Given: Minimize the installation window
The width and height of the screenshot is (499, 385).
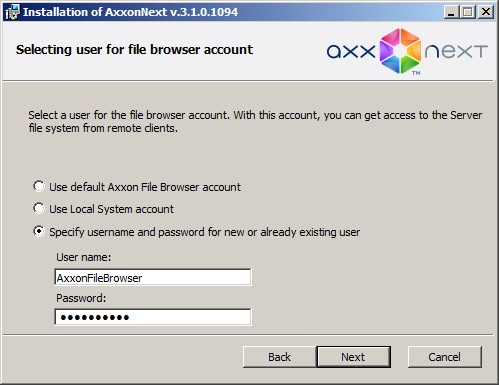Looking at the screenshot, I should tap(452, 12).
